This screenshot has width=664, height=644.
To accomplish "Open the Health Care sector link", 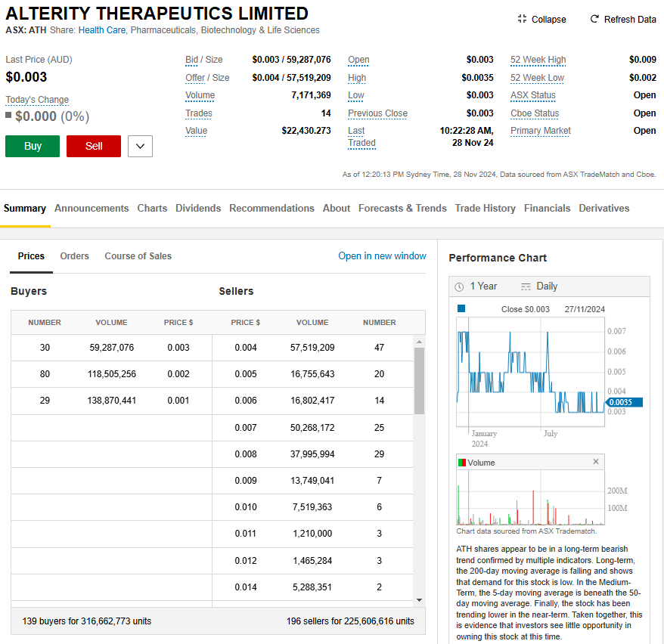I will (x=102, y=30).
